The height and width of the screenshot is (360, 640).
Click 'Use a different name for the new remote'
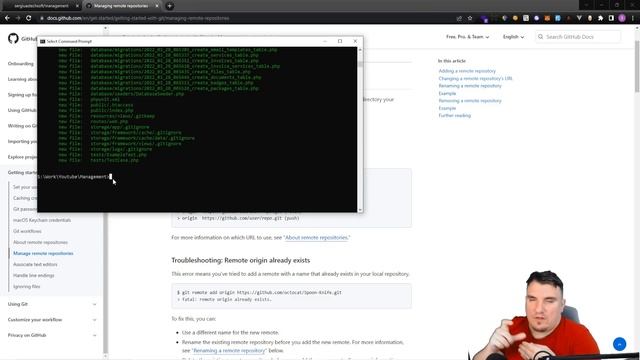(231, 333)
